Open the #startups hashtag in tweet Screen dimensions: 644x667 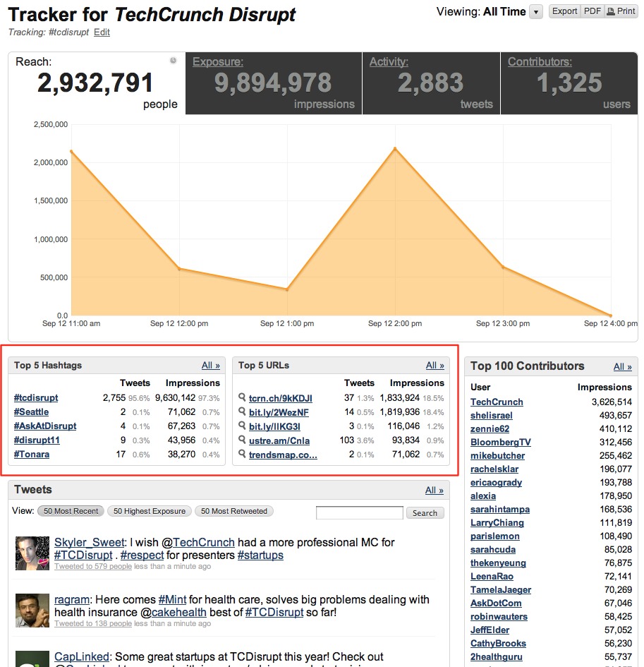click(x=260, y=555)
